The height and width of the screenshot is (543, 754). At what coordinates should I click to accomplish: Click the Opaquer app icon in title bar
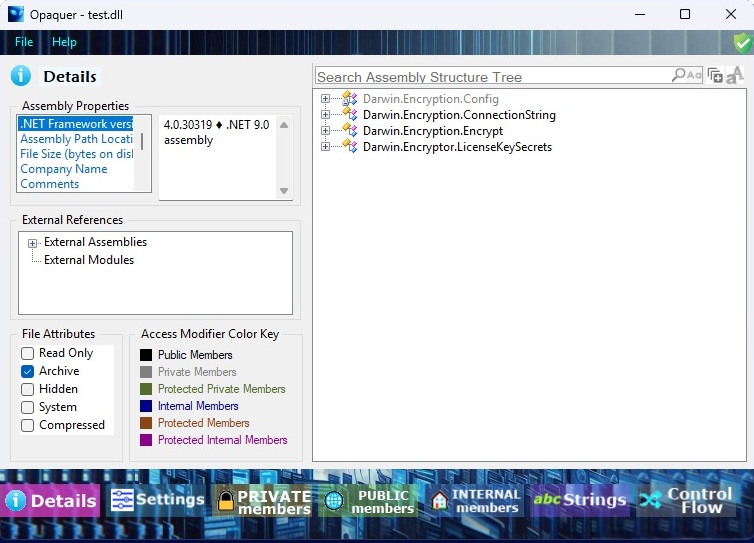(x=15, y=14)
